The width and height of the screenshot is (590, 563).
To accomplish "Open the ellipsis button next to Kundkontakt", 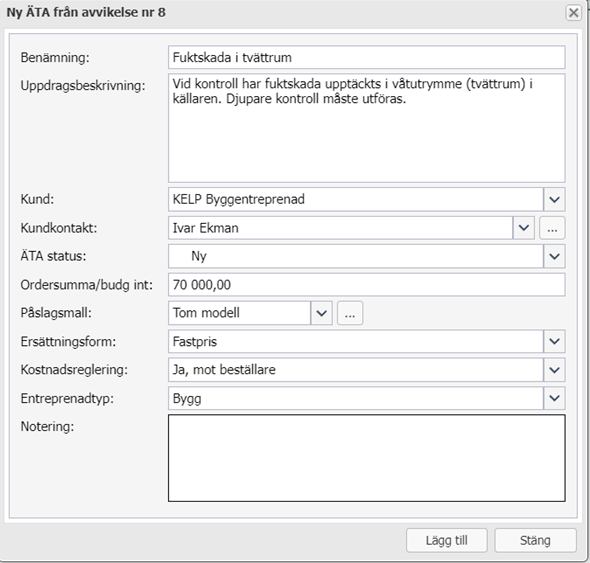I will [552, 228].
